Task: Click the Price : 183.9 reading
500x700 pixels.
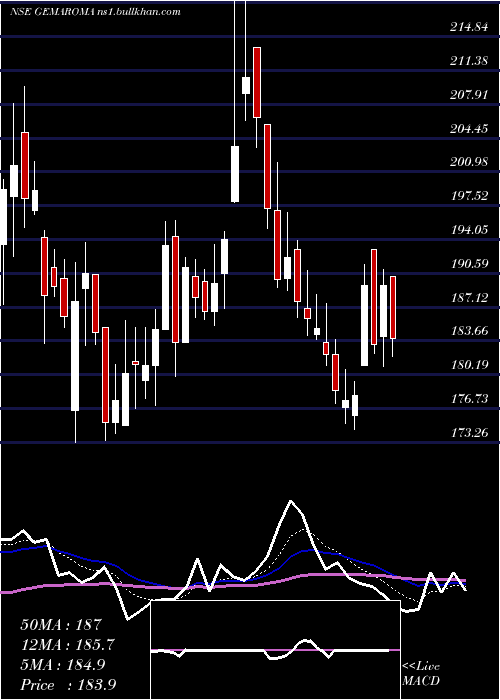Action: [x=69, y=684]
